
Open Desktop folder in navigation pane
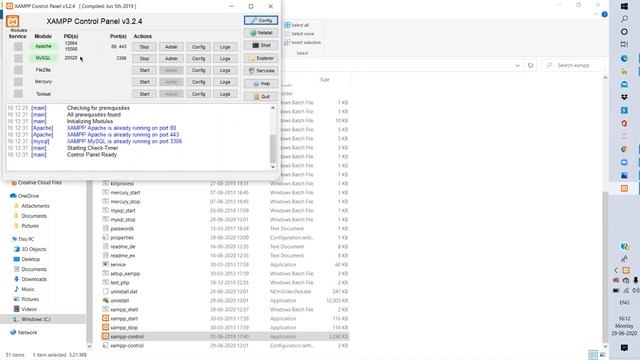click(27, 259)
